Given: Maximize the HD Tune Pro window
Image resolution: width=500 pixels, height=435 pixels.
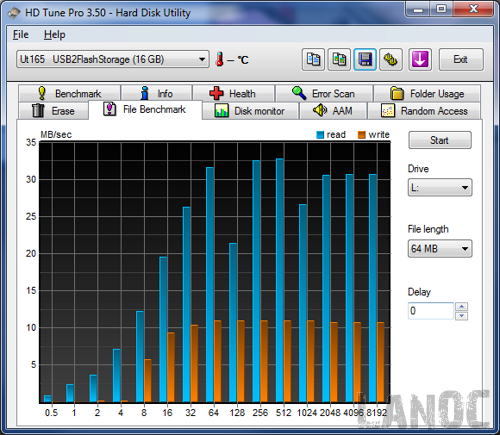Looking at the screenshot, I should coord(442,9).
